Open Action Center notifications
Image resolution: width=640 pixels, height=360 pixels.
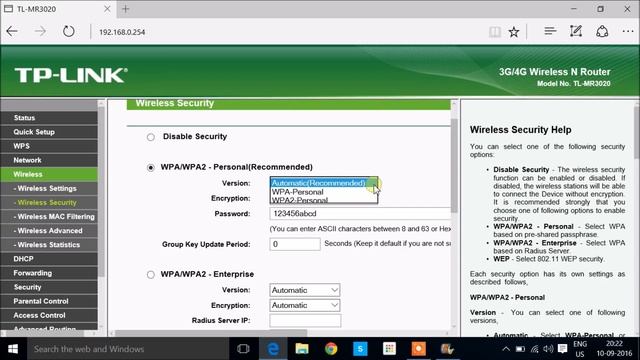562,349
